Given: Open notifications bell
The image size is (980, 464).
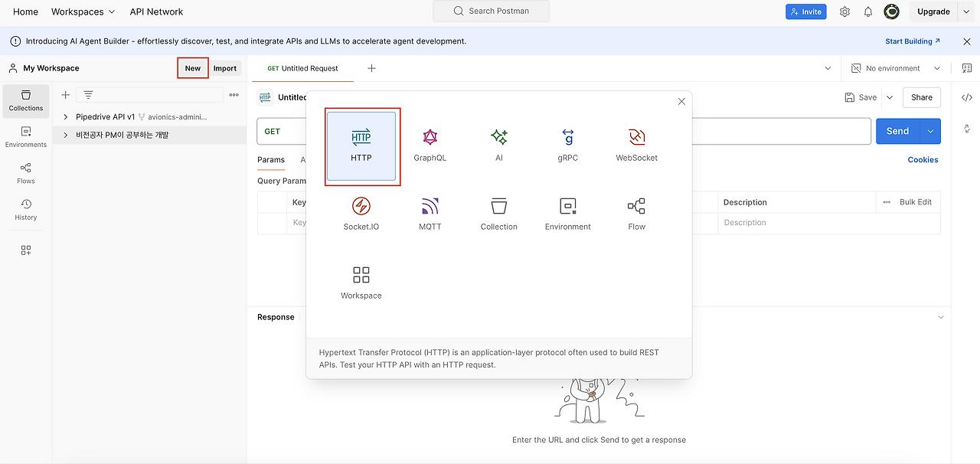Looking at the screenshot, I should click(x=868, y=11).
